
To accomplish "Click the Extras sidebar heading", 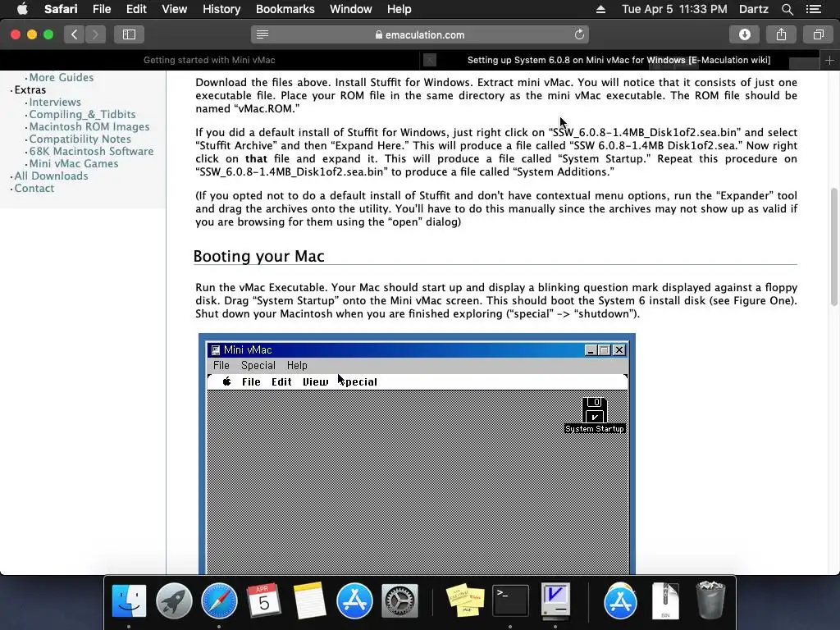I will coord(30,89).
